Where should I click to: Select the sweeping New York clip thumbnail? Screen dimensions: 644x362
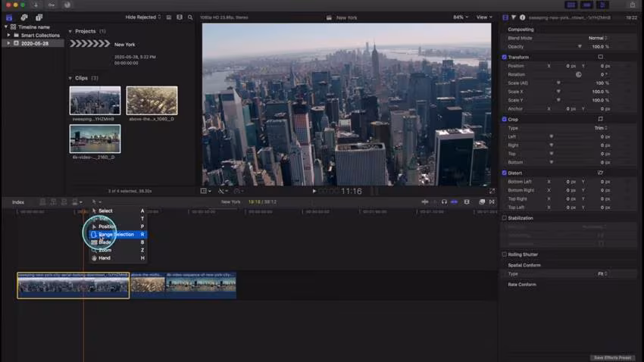pyautogui.click(x=95, y=100)
